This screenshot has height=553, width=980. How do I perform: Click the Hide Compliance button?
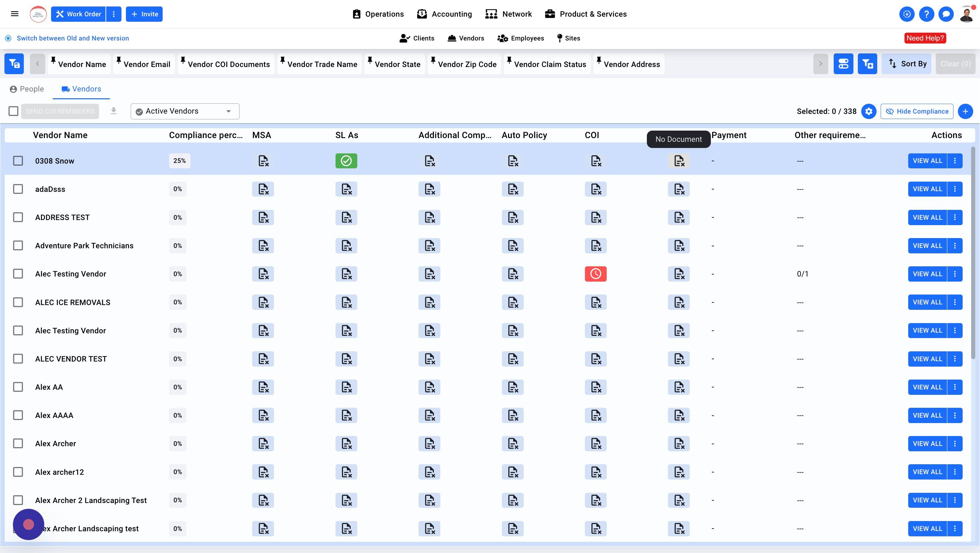pos(916,112)
